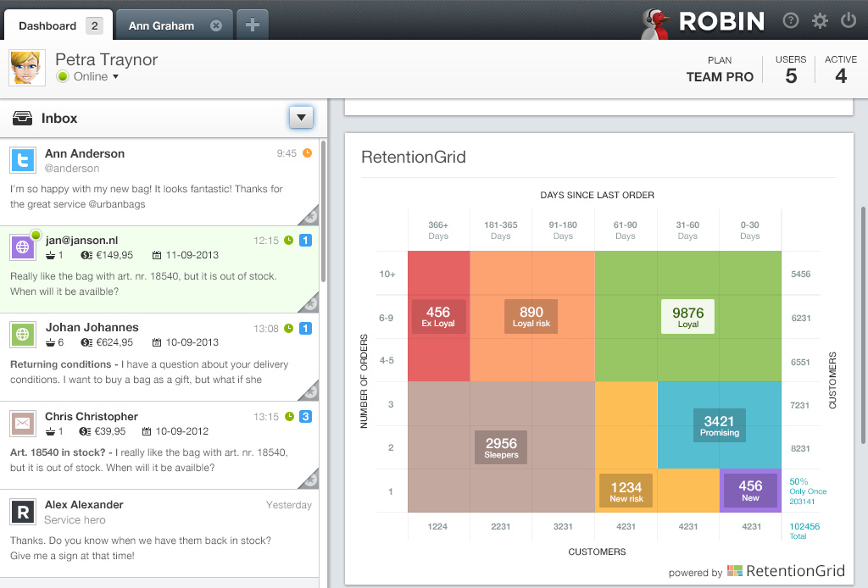Click the Users count 5

[x=791, y=75]
